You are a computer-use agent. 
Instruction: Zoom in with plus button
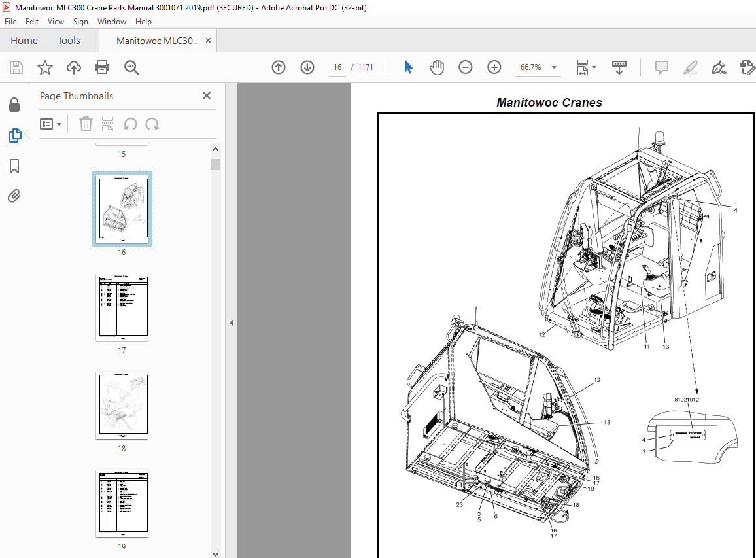tap(494, 67)
